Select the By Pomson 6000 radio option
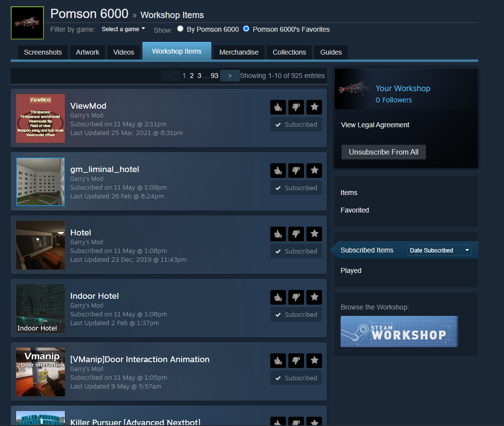The height and width of the screenshot is (426, 504). click(181, 29)
